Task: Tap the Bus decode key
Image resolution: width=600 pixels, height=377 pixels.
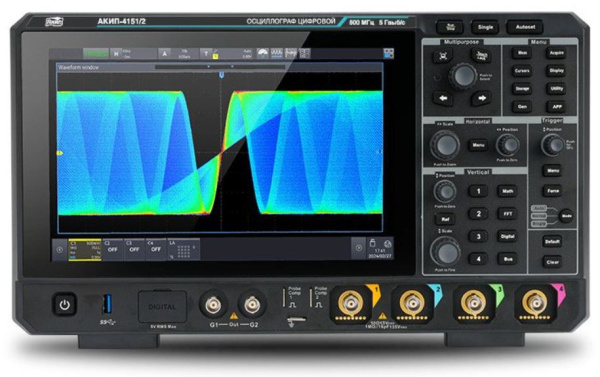Action: click(507, 259)
